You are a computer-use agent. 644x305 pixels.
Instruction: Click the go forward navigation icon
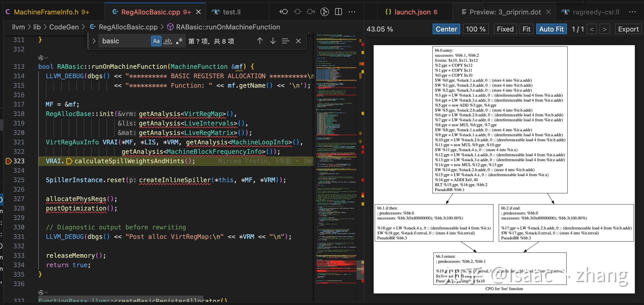311,12
